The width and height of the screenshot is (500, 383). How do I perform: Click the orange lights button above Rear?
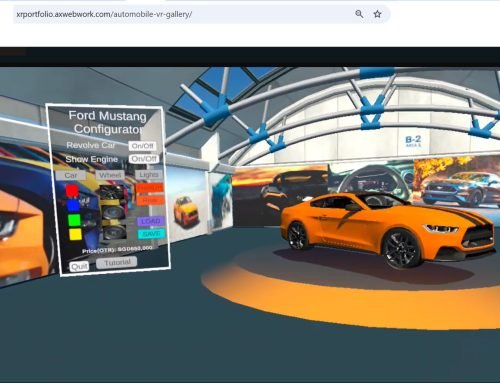point(149,188)
